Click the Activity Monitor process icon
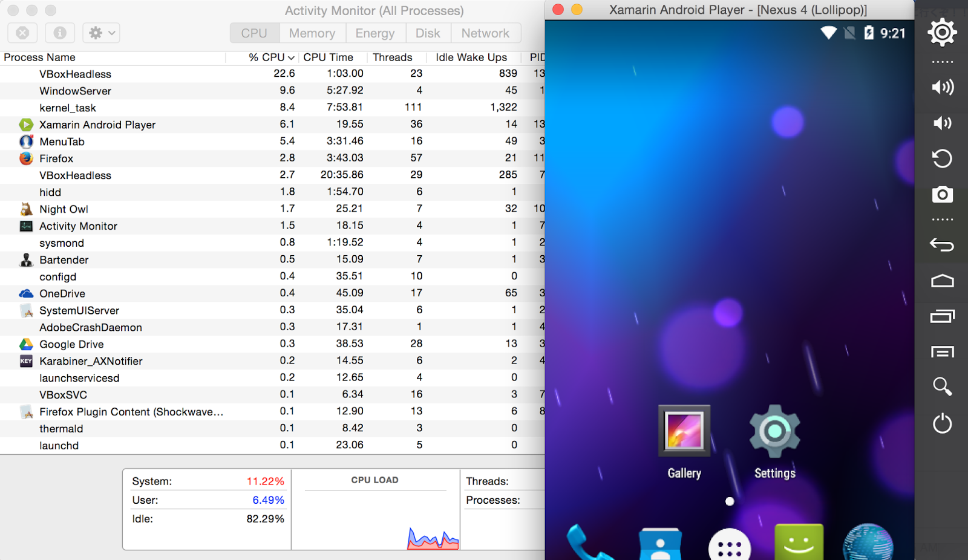Image resolution: width=968 pixels, height=560 pixels. tap(26, 226)
